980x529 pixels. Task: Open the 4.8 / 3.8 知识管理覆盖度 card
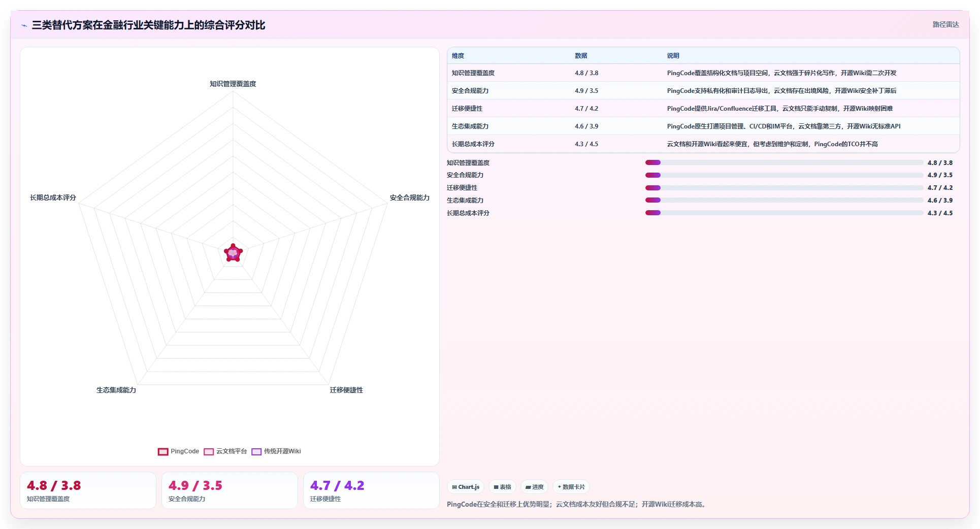coord(88,490)
